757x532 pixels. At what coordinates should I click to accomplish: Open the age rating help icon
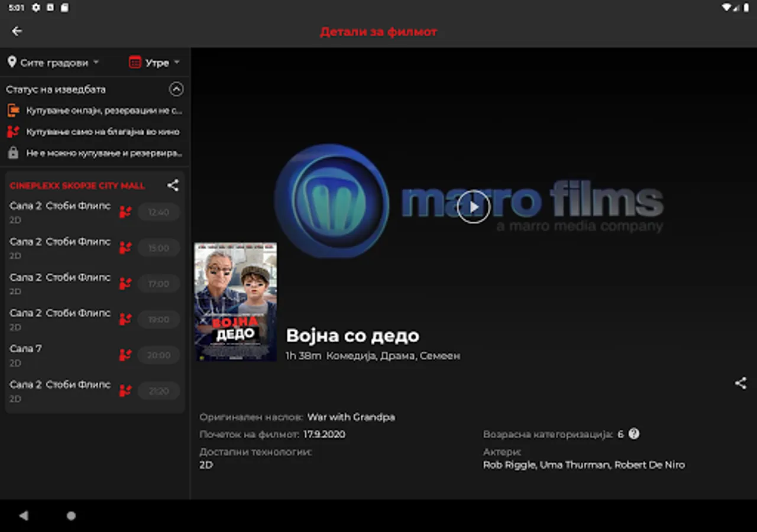pyautogui.click(x=634, y=434)
